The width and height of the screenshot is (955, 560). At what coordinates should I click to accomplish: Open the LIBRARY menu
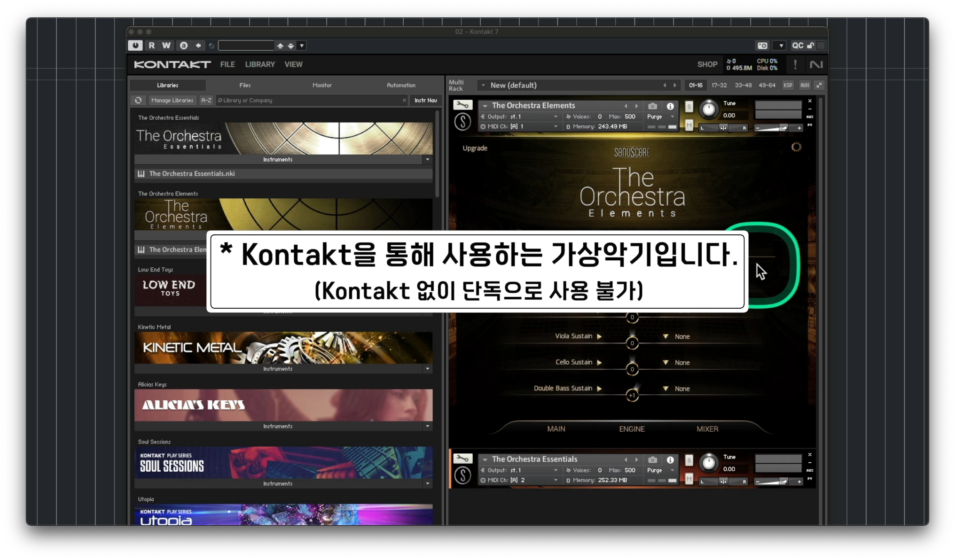260,64
